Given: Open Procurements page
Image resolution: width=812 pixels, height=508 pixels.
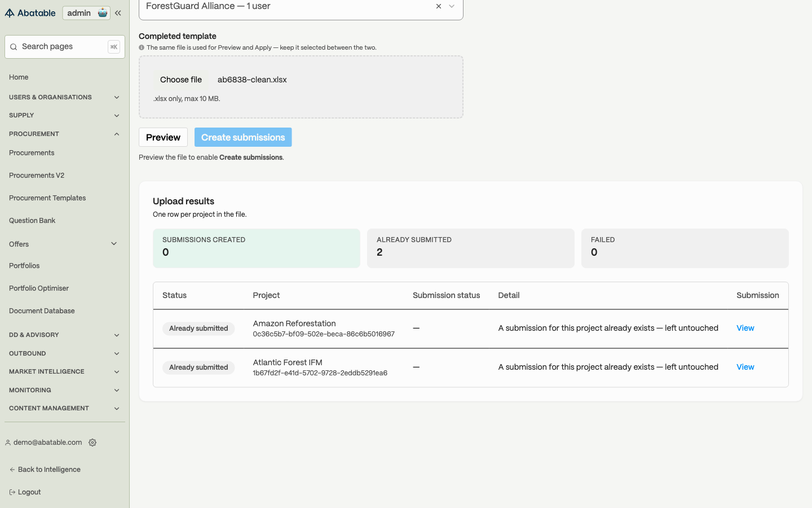Looking at the screenshot, I should pyautogui.click(x=32, y=153).
